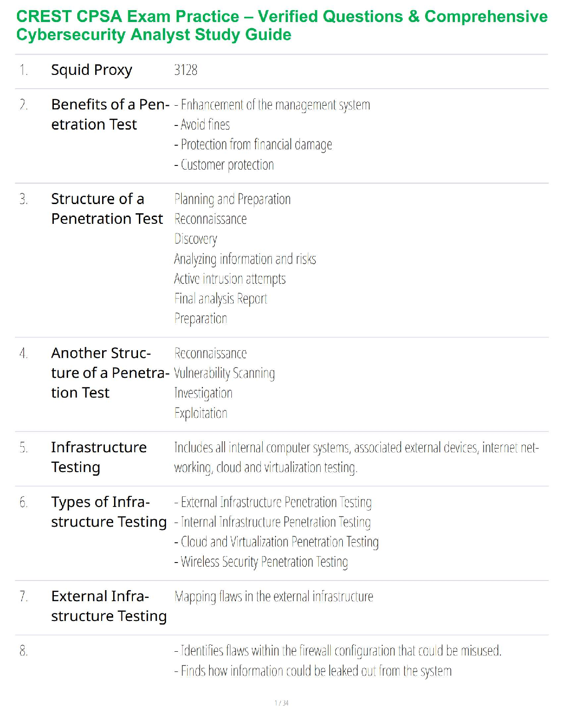Select the Another Structure of a Penetration Test term

110,373
